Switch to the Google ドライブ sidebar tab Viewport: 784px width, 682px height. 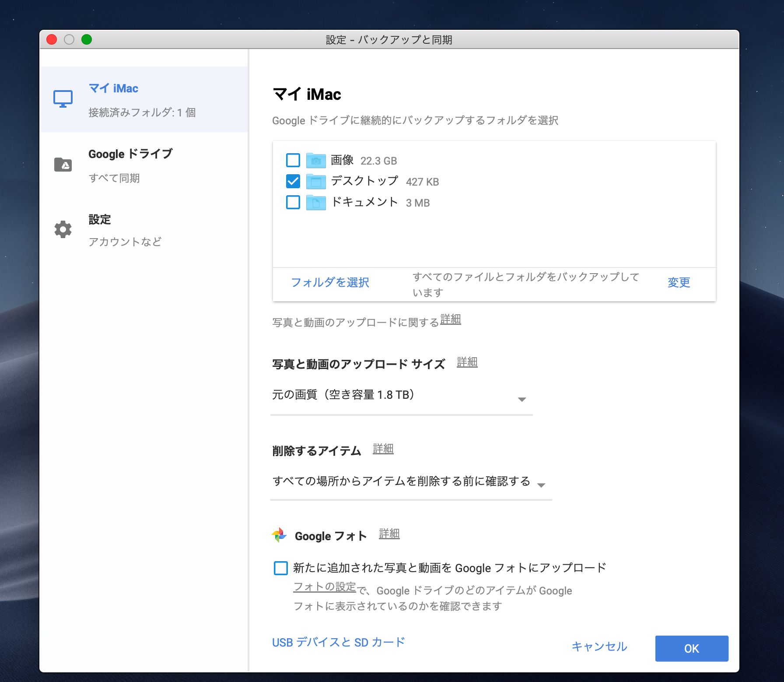click(x=144, y=165)
